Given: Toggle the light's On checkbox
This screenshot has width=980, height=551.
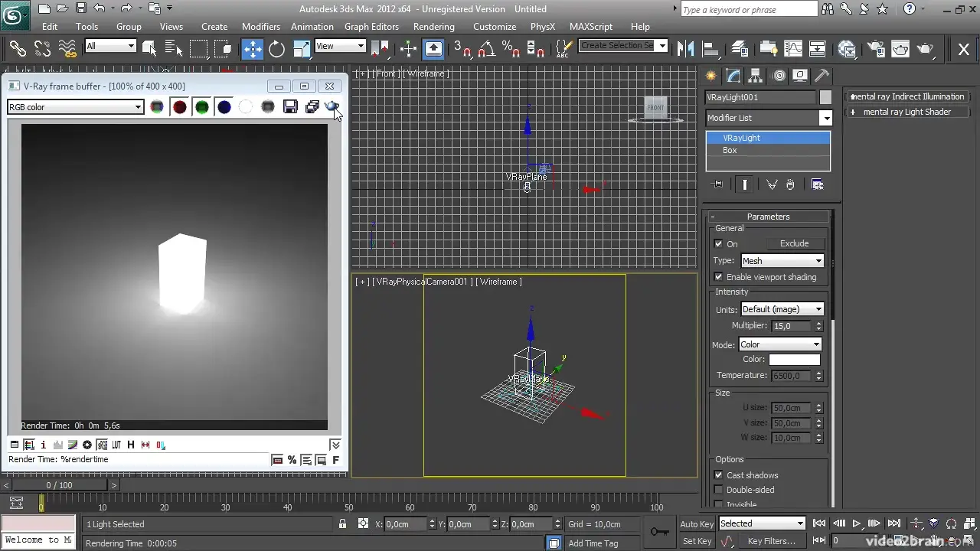Looking at the screenshot, I should pyautogui.click(x=718, y=244).
